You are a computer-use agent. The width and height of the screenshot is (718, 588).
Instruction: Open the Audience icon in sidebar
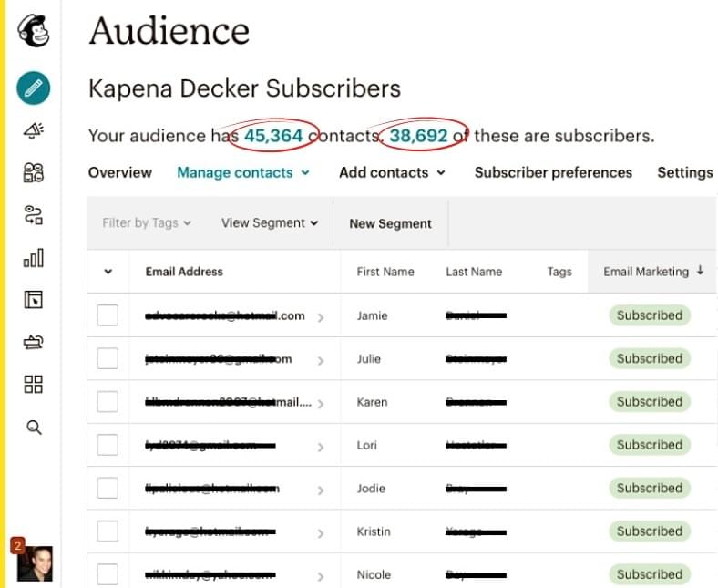coord(34,173)
